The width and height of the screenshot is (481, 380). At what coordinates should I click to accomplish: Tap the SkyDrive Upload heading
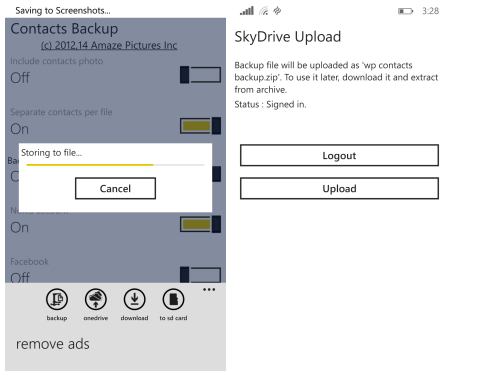(288, 37)
